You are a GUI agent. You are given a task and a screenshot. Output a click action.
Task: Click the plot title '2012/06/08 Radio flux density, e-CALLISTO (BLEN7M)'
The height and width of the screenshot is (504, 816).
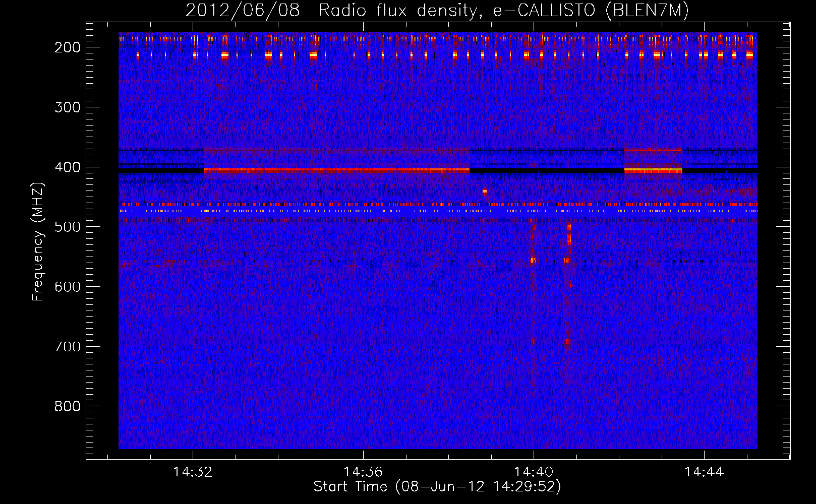click(437, 10)
